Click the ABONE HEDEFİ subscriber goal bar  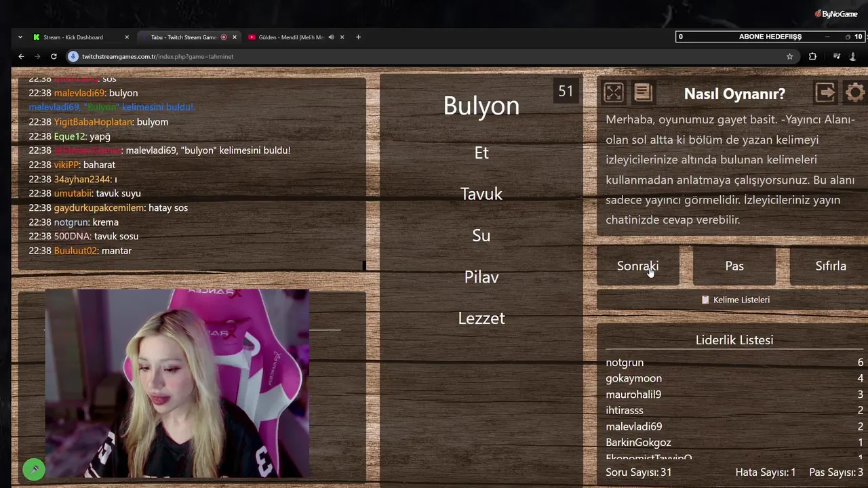[770, 37]
